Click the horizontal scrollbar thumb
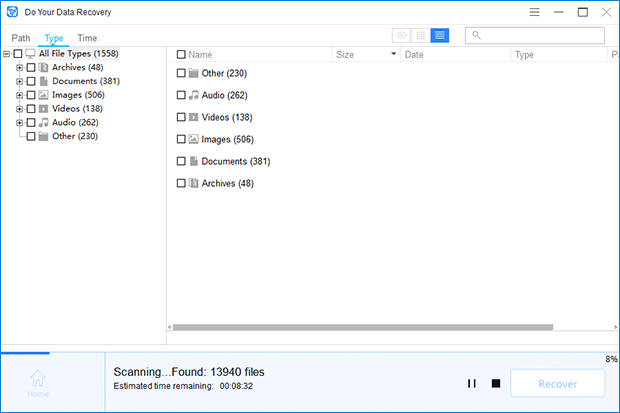Image resolution: width=620 pixels, height=413 pixels. pyautogui.click(x=363, y=327)
